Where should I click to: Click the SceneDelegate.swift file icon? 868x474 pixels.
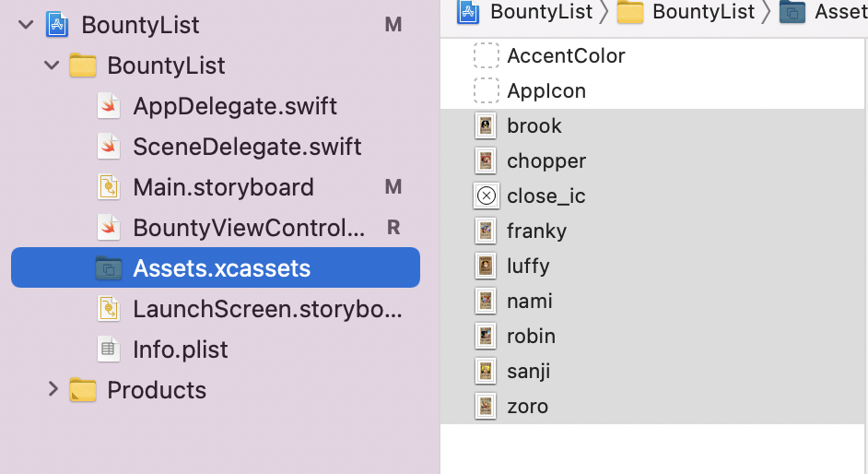pyautogui.click(x=109, y=147)
